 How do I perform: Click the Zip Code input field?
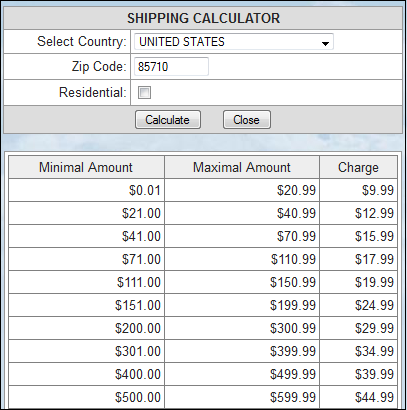(x=171, y=67)
